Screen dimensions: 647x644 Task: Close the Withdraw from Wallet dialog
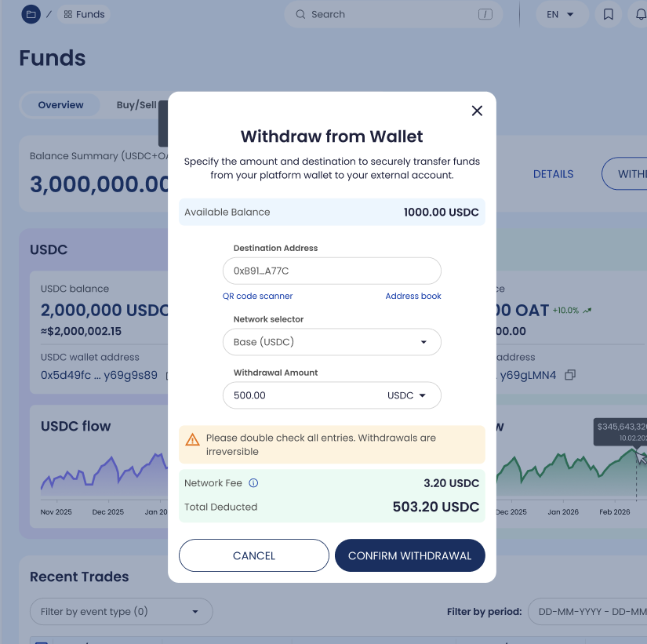point(477,111)
